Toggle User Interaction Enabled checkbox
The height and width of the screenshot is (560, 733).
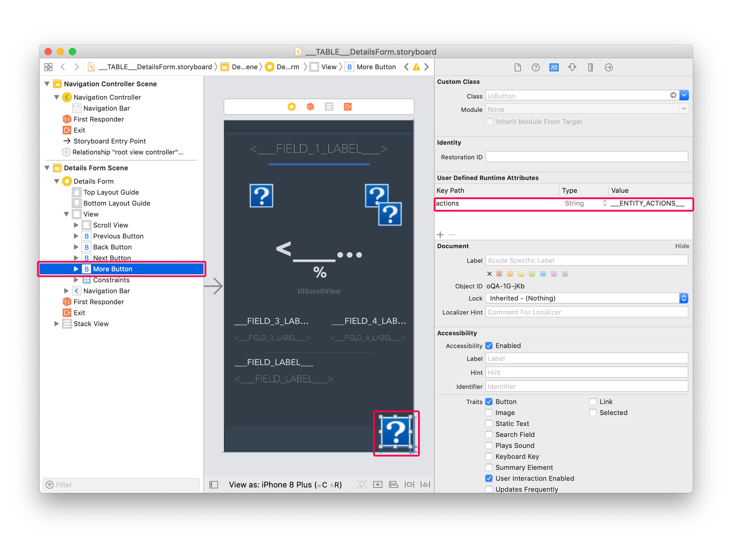point(489,478)
